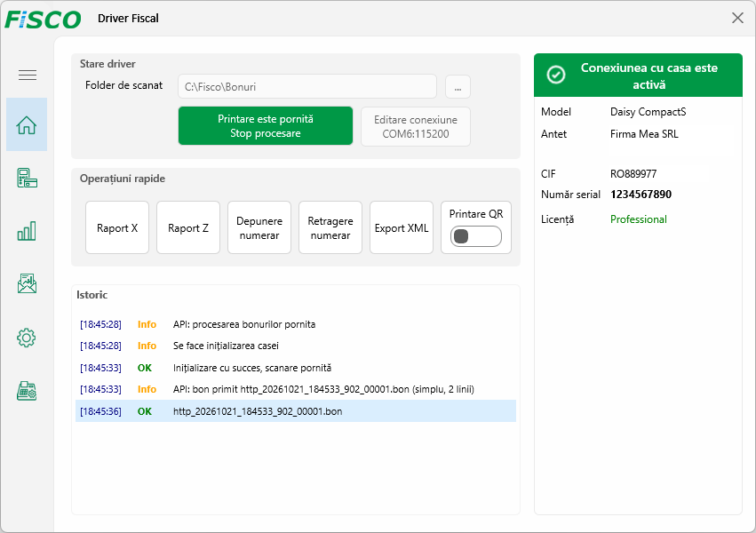
Task: Open the hamburger menu in sidebar
Action: point(28,75)
